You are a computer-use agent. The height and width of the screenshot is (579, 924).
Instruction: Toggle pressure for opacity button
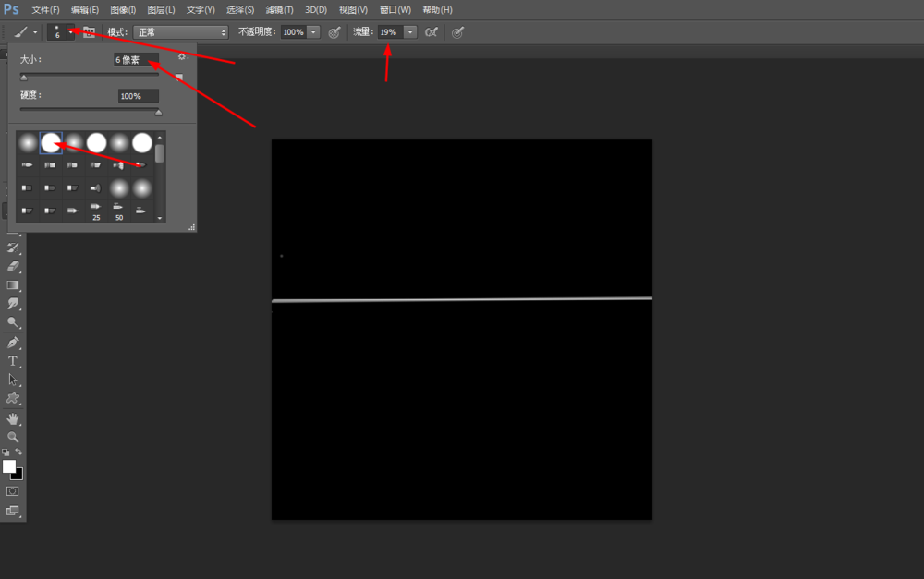tap(334, 32)
